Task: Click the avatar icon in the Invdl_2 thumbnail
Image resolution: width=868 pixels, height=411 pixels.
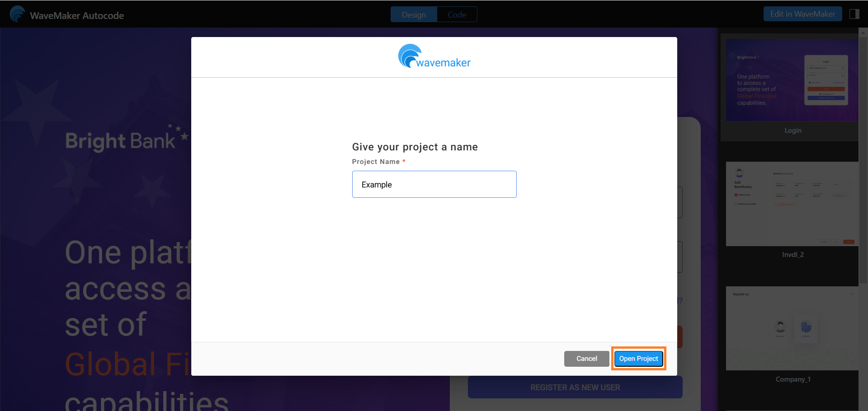Action: (739, 173)
